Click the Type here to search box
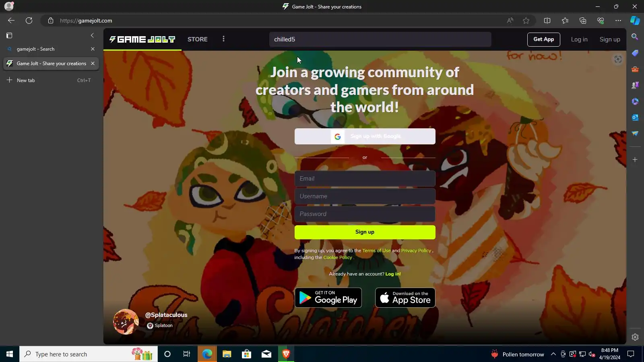Screen dimensions: 644x362 (x=89, y=354)
